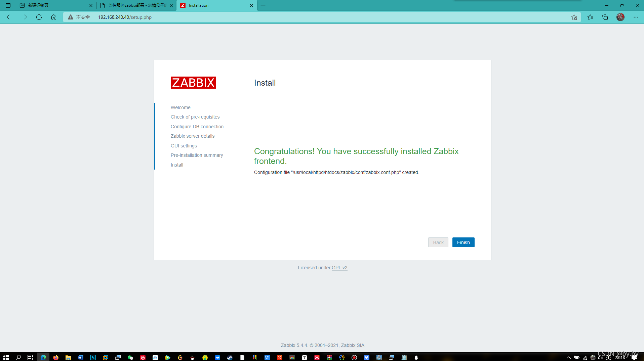Click the not-secure warning icon
The height and width of the screenshot is (361, 644).
71,17
